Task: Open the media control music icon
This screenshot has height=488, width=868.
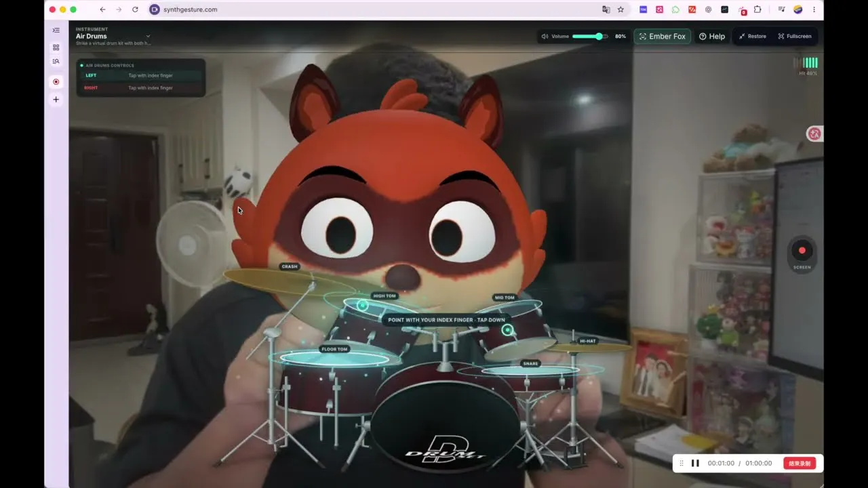Action: (782, 9)
